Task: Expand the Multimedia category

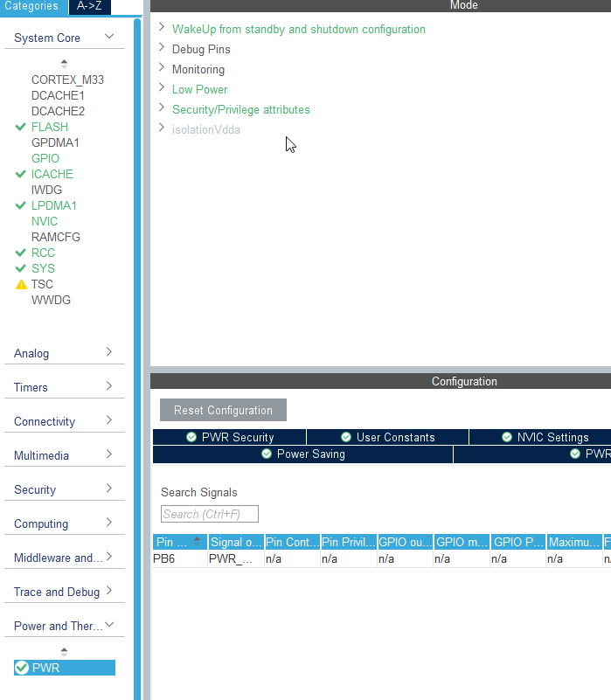Action: [x=109, y=454]
